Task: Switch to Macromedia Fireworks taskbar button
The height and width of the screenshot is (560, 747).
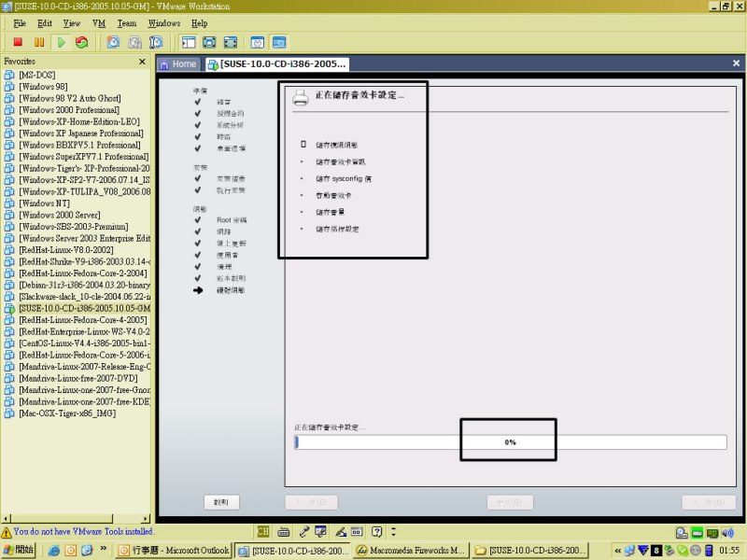Action: click(x=411, y=551)
